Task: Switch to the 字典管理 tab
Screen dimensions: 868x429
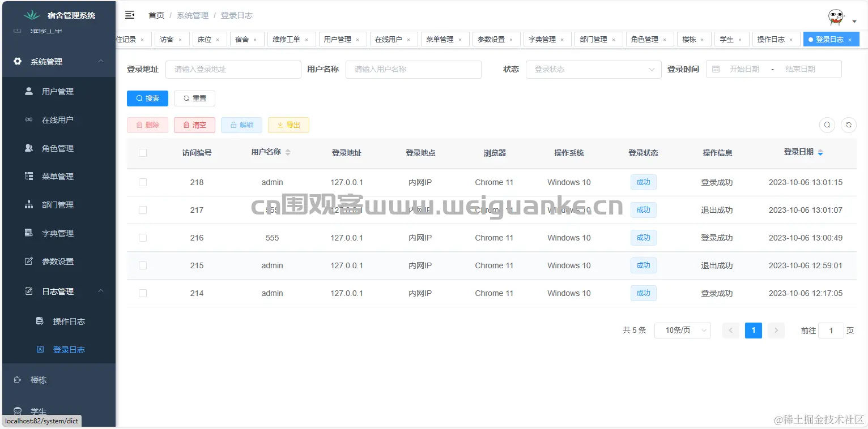Action: click(x=546, y=39)
